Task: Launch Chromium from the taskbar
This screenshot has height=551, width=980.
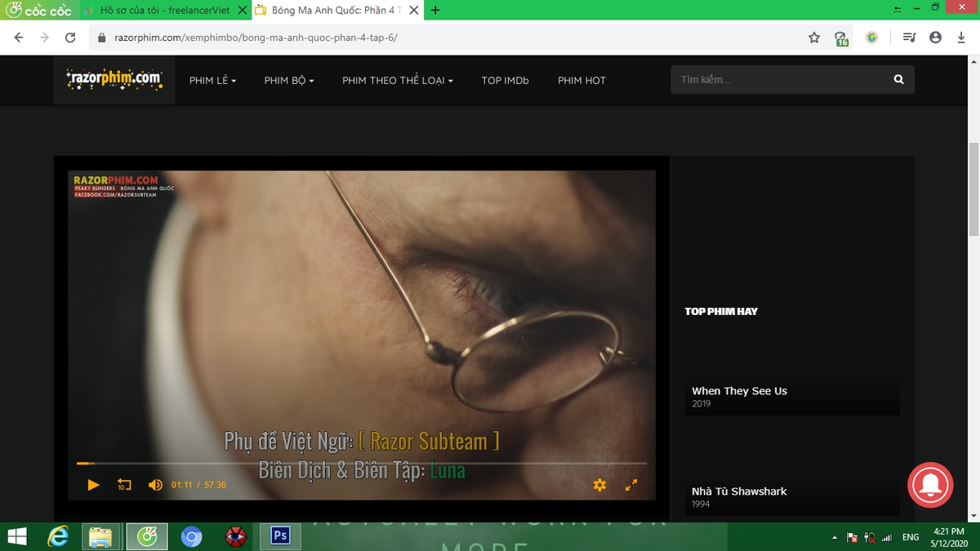Action: [192, 536]
